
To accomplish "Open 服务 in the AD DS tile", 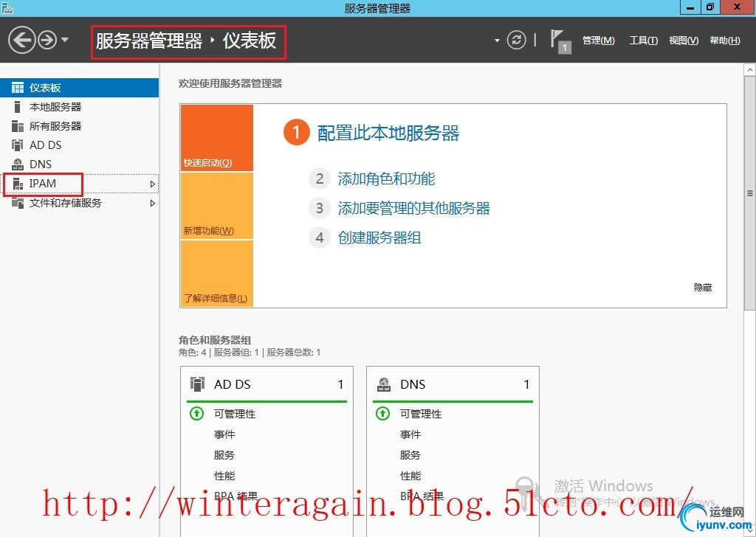I will click(x=224, y=455).
